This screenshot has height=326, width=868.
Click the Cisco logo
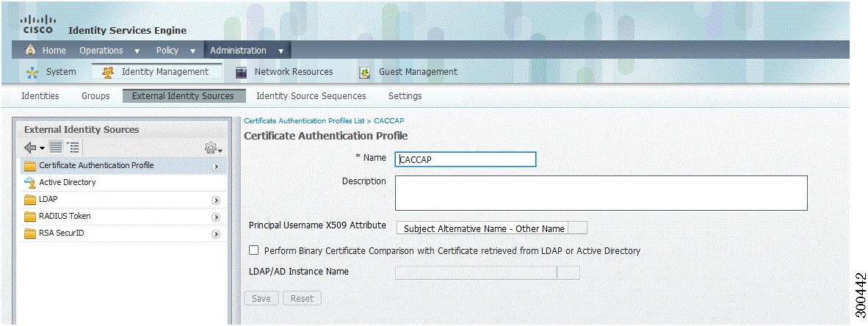coord(37,25)
